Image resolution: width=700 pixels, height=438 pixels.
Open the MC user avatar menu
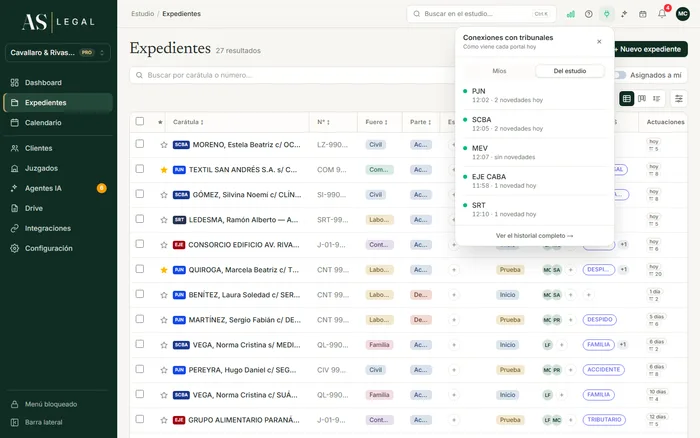click(x=683, y=14)
